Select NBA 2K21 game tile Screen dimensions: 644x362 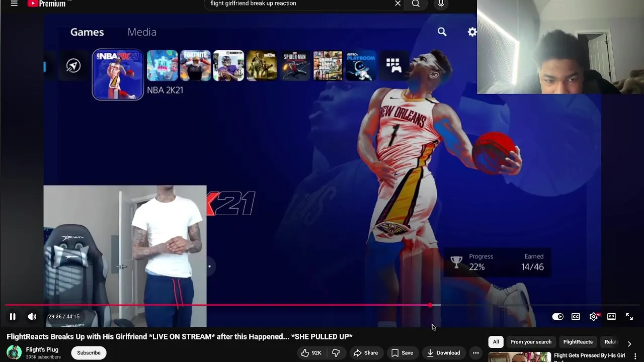point(118,74)
